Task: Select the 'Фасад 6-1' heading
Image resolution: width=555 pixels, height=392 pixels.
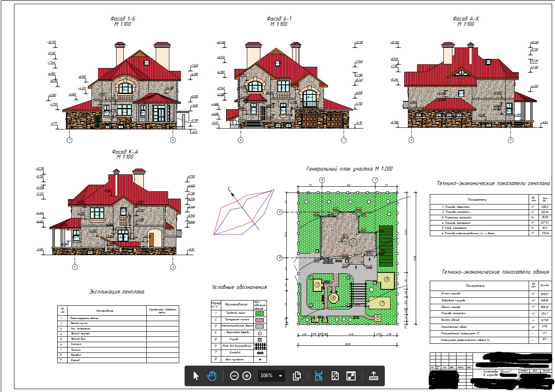Action: tap(279, 19)
